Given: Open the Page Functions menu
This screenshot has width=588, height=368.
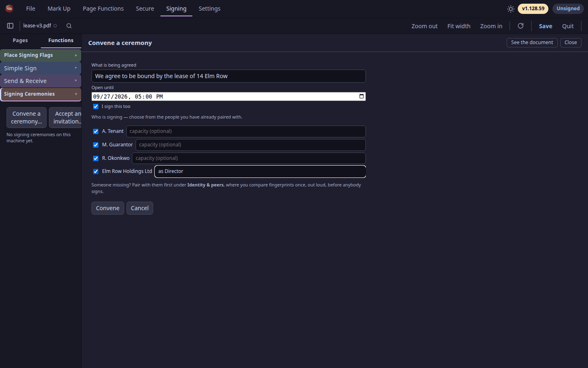Looking at the screenshot, I should (x=103, y=9).
